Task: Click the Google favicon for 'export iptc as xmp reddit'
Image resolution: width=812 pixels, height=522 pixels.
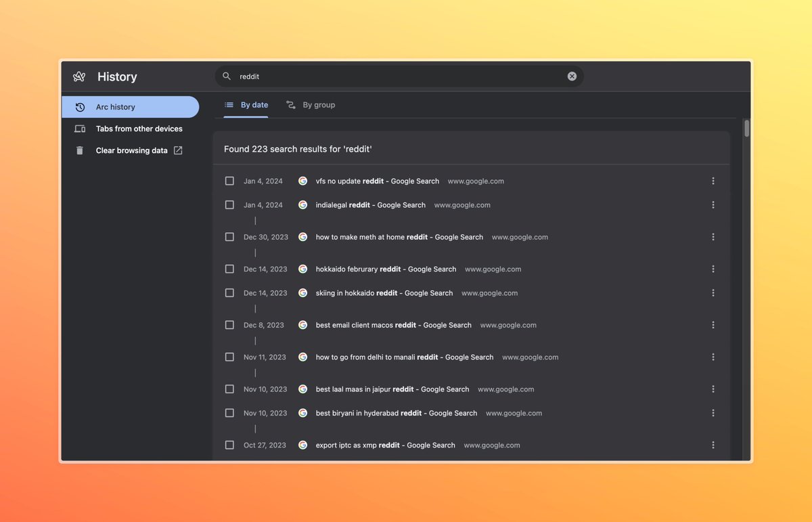Action: pyautogui.click(x=302, y=445)
